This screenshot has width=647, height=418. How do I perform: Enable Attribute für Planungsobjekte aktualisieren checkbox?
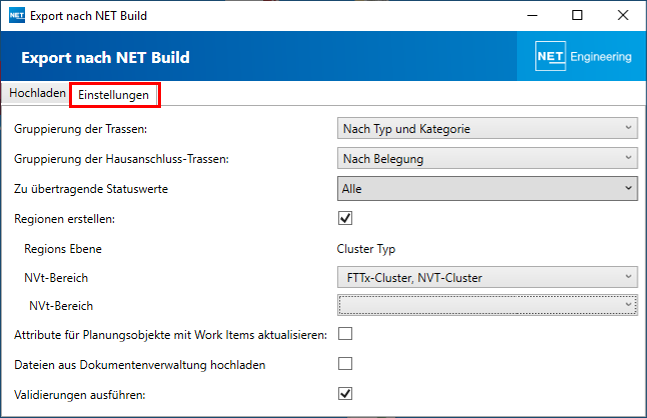(x=345, y=333)
